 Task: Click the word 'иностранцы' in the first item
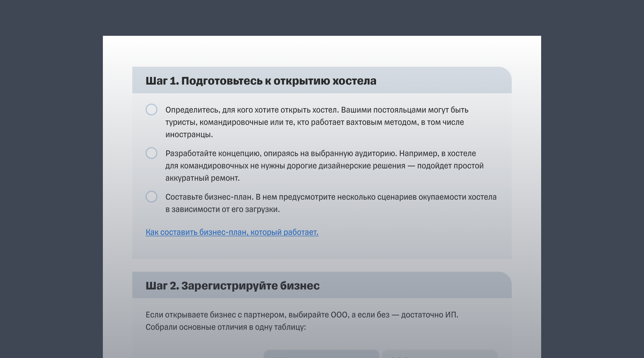[x=189, y=135]
